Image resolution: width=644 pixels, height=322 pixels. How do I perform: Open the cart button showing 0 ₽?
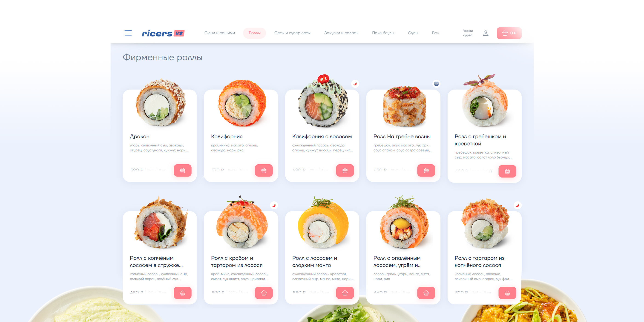tap(509, 33)
